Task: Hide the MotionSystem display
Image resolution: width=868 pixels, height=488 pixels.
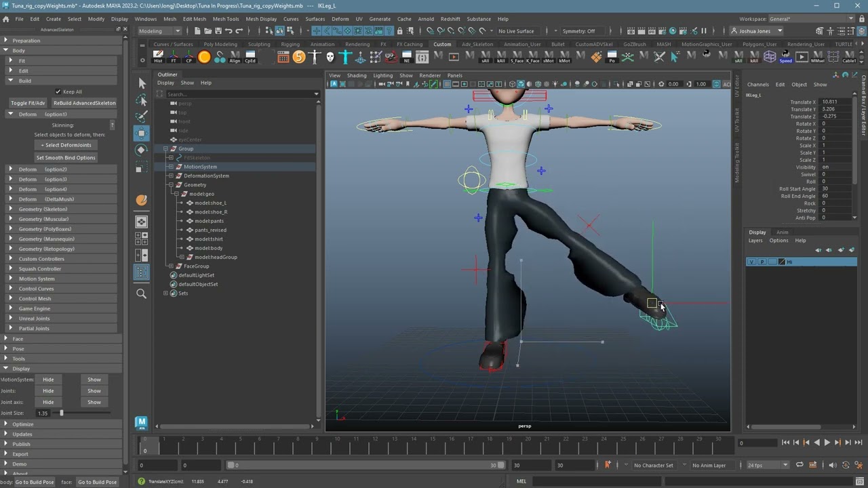Action: click(48, 380)
